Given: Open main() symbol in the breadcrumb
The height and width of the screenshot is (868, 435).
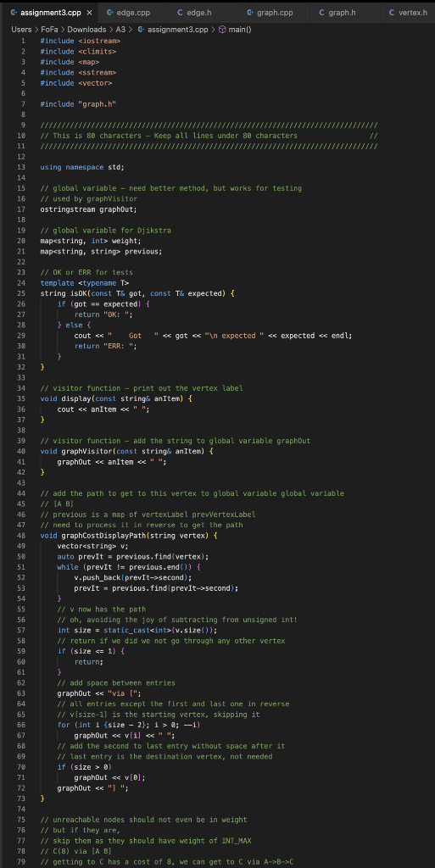Looking at the screenshot, I should pyautogui.click(x=239, y=29).
